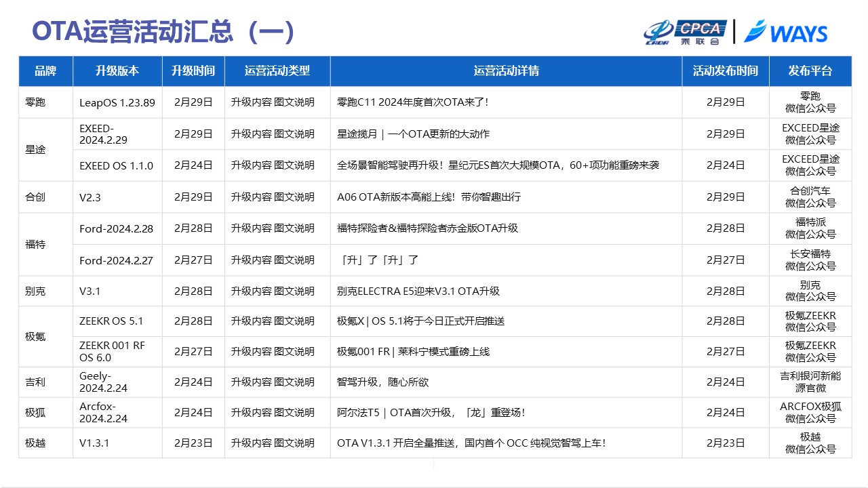Click 升级内容 图文说明 in the 别克 row
This screenshot has width=868, height=488.
tap(277, 291)
